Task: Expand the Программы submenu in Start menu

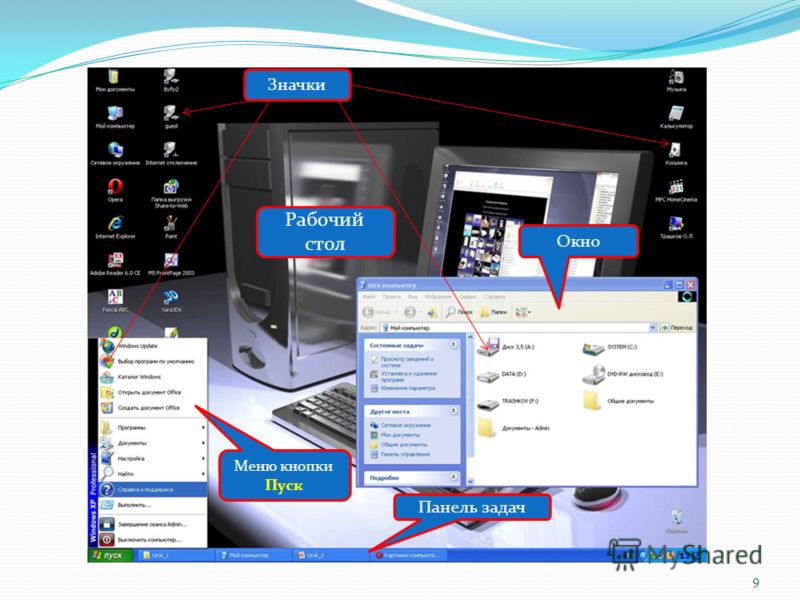Action: [x=153, y=428]
